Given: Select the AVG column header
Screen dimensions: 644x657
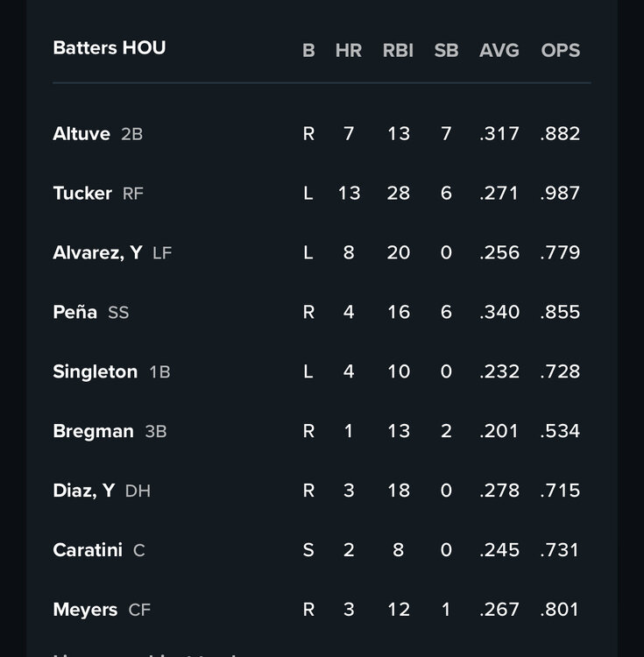Looking at the screenshot, I should pyautogui.click(x=499, y=51).
